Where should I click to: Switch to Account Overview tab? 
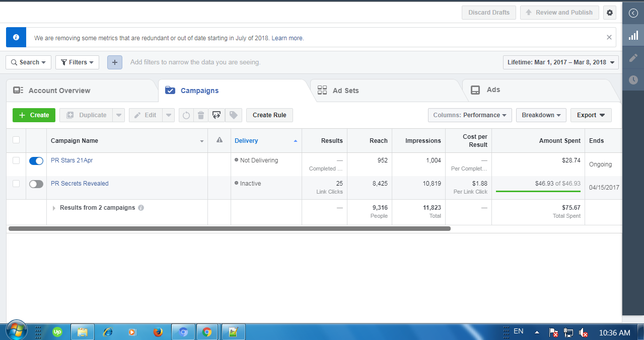coord(59,91)
